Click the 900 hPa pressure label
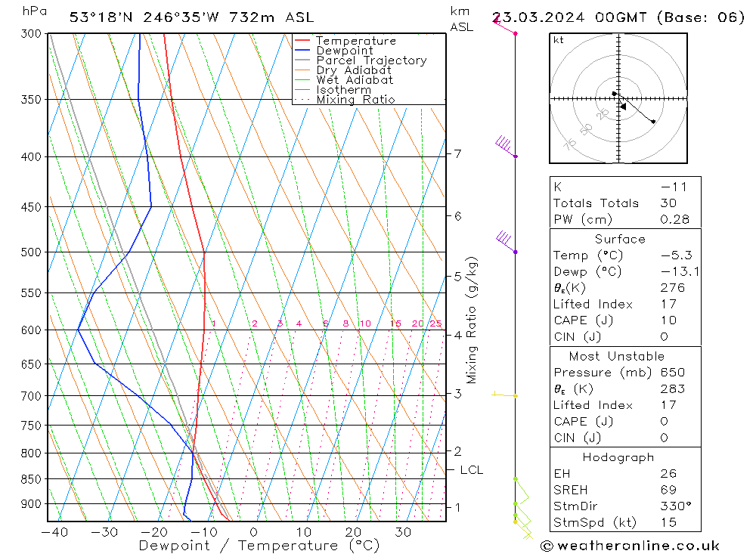This screenshot has height=554, width=756. click(31, 504)
